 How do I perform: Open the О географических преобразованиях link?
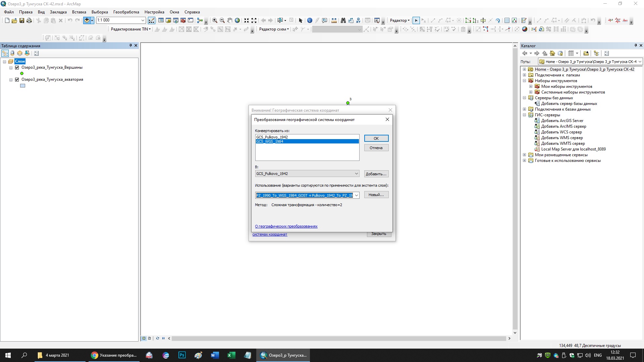(x=286, y=226)
